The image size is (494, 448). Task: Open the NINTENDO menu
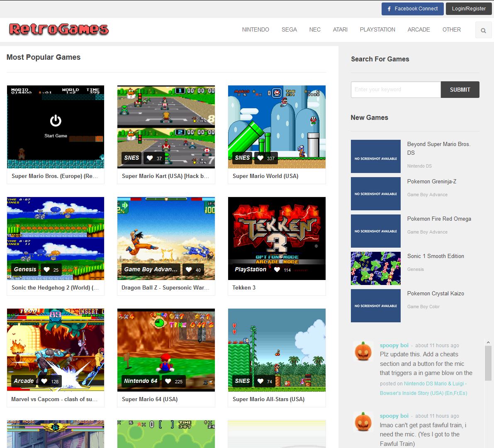point(256,29)
